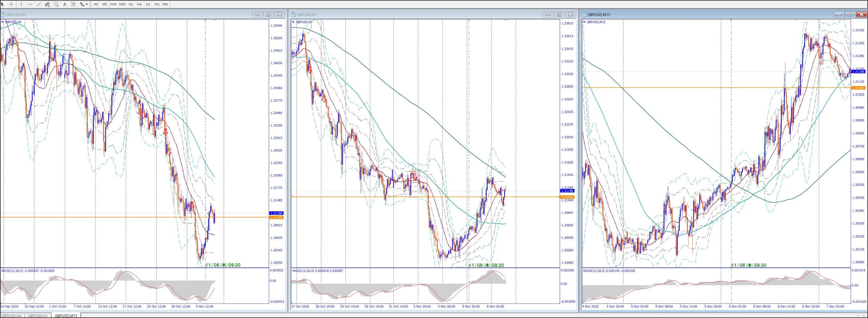
Task: Maximize the GBPUSD,H1 chart window
Action: pyautogui.click(x=559, y=15)
